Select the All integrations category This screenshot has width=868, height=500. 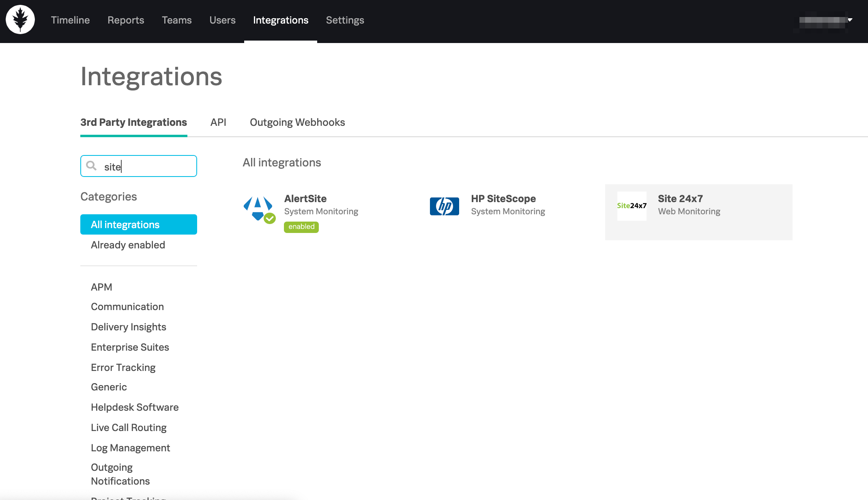[125, 224]
